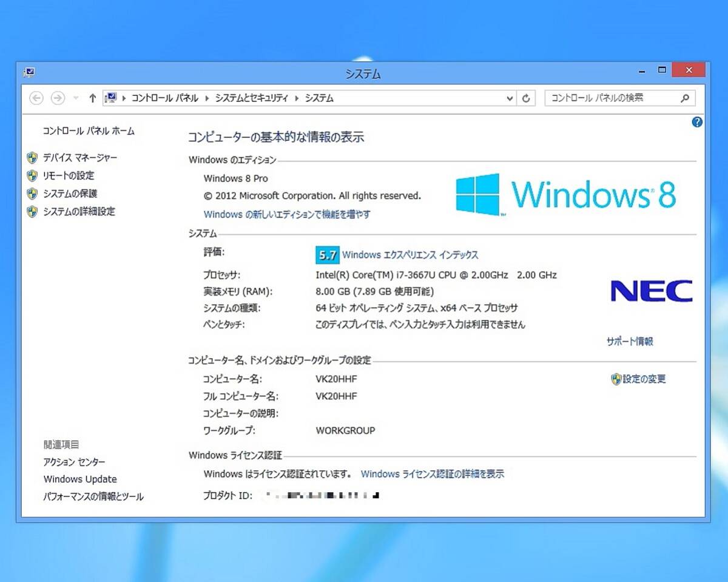This screenshot has width=728, height=582.
Task: Select システムとセキュリティ breadcrumb
Action: (x=252, y=98)
